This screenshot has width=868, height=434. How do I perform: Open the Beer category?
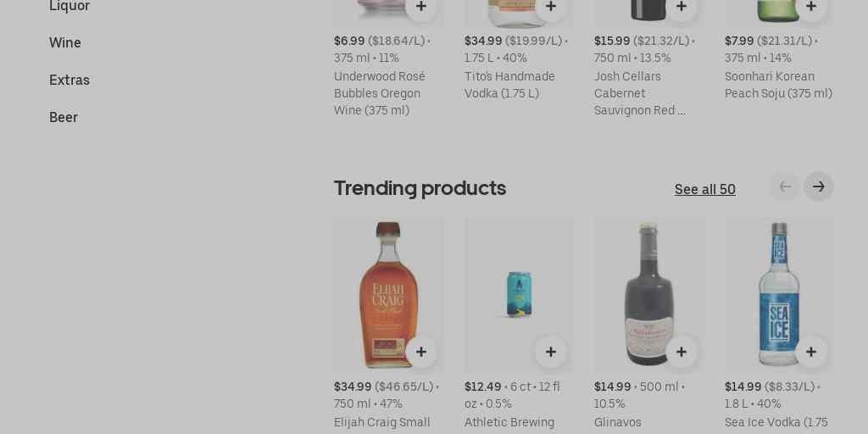tap(63, 117)
